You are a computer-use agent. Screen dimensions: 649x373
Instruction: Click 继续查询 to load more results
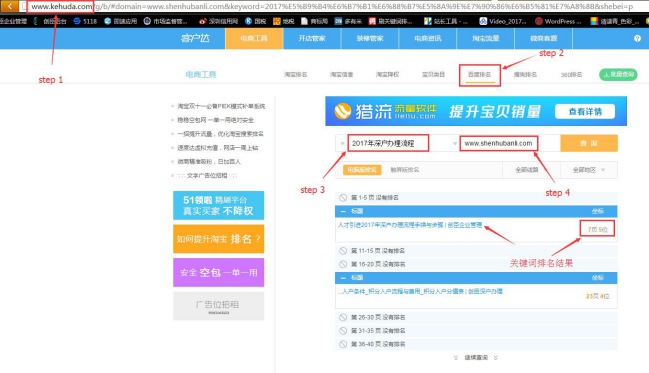pos(476,358)
